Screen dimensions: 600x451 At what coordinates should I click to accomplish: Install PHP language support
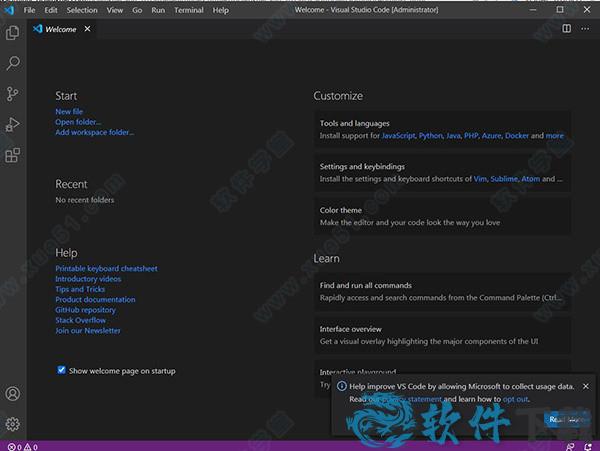tap(471, 136)
